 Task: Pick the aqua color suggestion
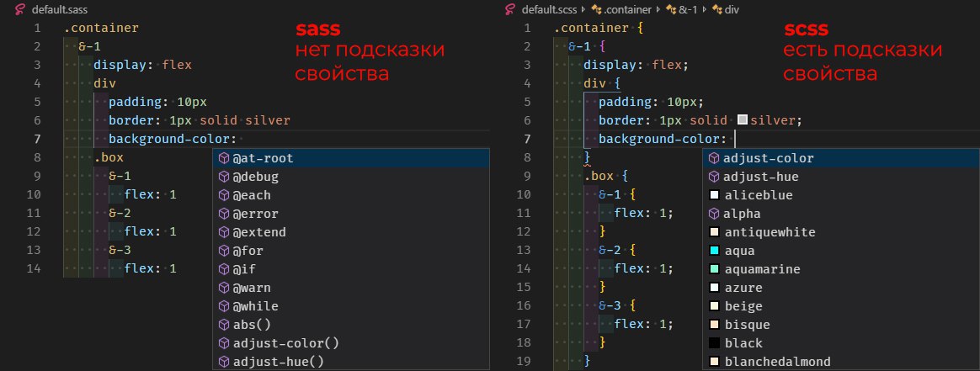coord(841,251)
